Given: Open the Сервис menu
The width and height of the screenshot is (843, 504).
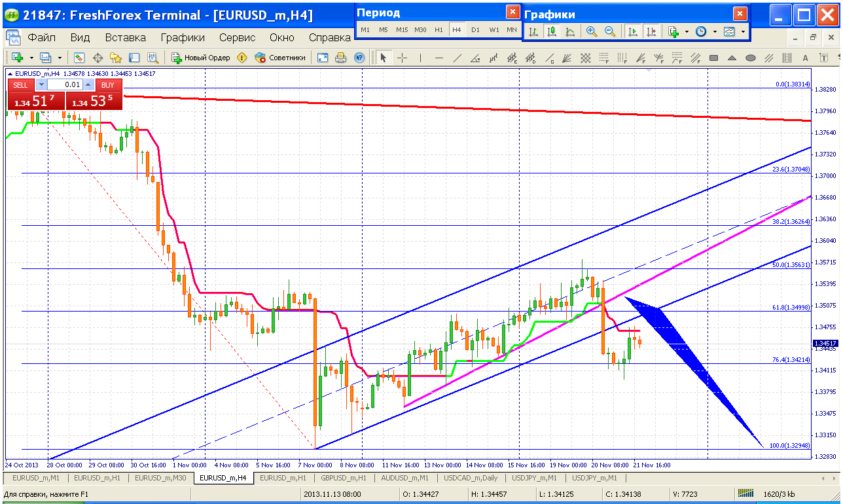Looking at the screenshot, I should pyautogui.click(x=237, y=38).
